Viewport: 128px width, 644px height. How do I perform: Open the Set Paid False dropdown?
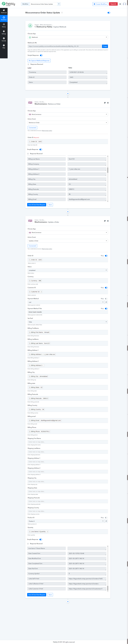(x=68, y=322)
